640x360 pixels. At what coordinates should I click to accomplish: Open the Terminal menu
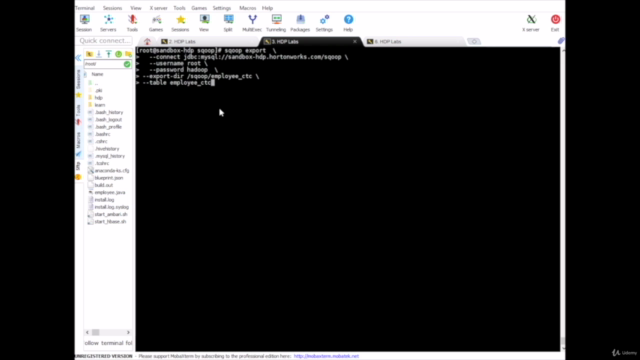[x=84, y=8]
